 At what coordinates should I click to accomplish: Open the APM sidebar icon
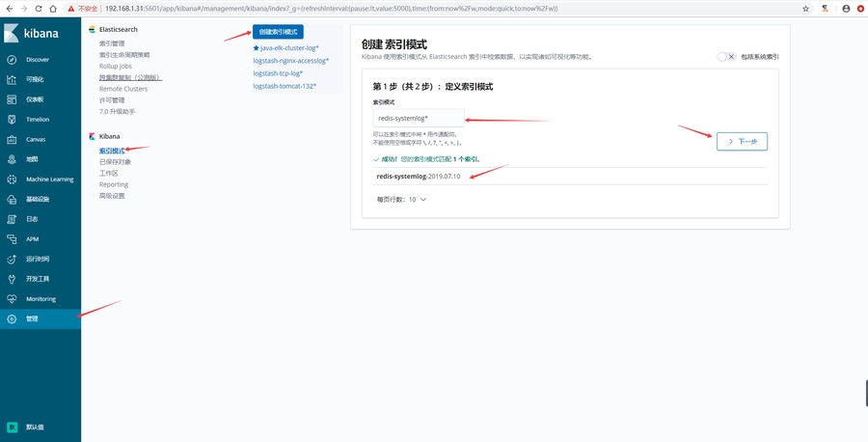click(12, 238)
